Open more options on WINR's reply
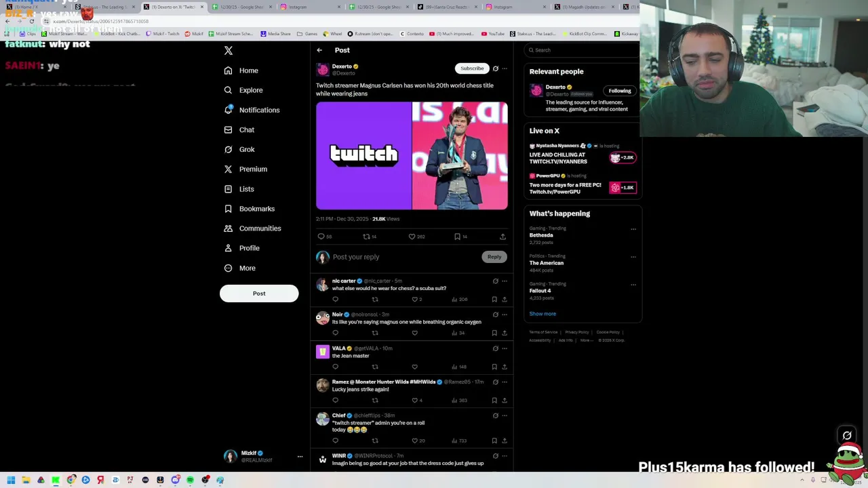The width and height of the screenshot is (868, 488). coord(505,455)
